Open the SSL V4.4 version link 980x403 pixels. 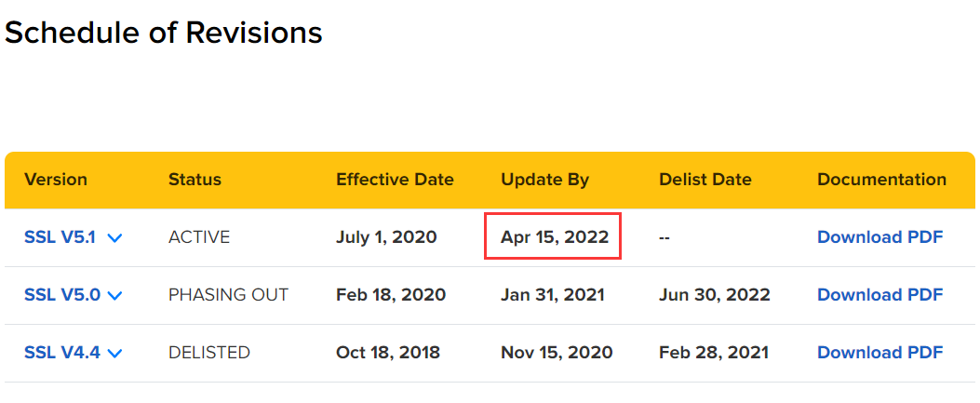click(x=61, y=353)
